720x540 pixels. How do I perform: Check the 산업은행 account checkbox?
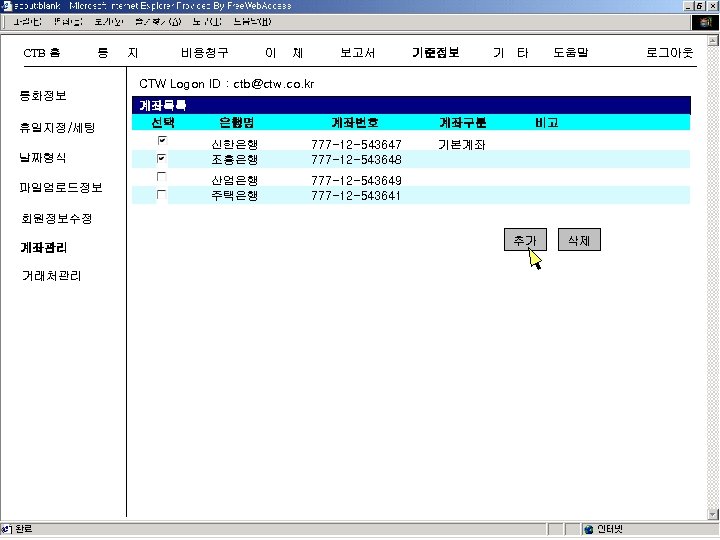[161, 176]
